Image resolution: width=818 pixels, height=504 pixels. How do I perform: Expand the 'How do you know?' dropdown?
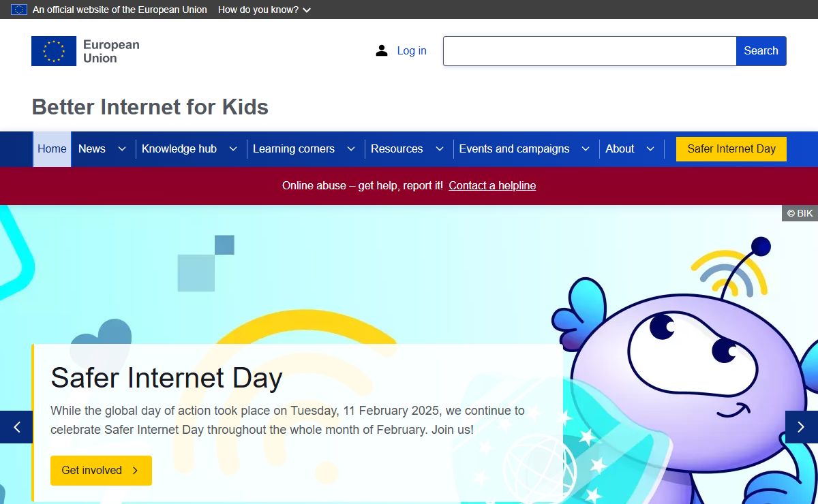click(264, 10)
